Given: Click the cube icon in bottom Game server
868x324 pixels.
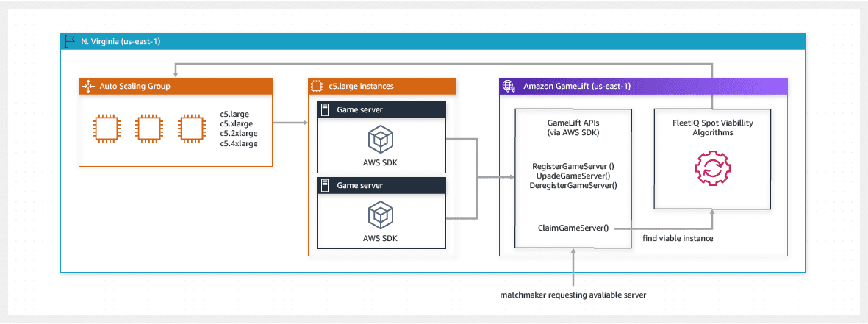Looking at the screenshot, I should click(x=381, y=215).
